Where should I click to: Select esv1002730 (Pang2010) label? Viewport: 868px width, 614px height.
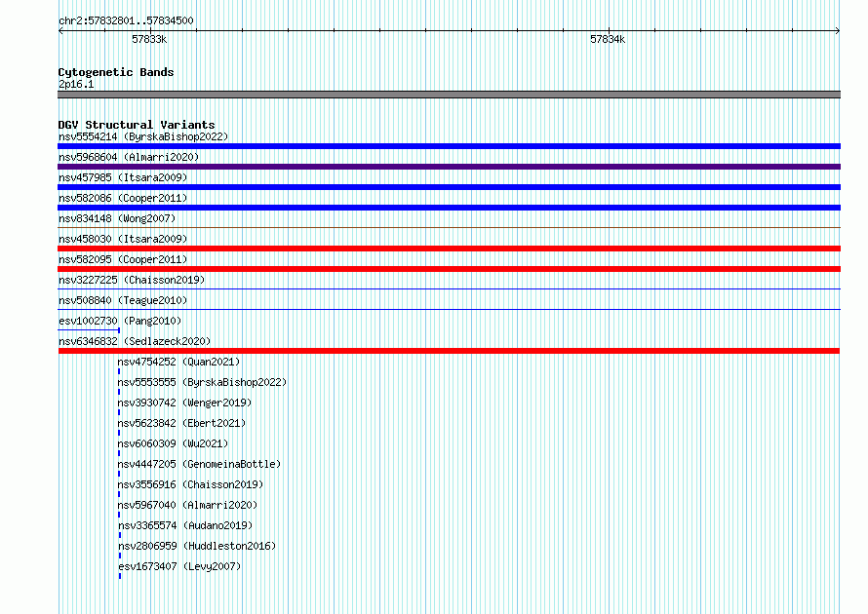pos(120,321)
